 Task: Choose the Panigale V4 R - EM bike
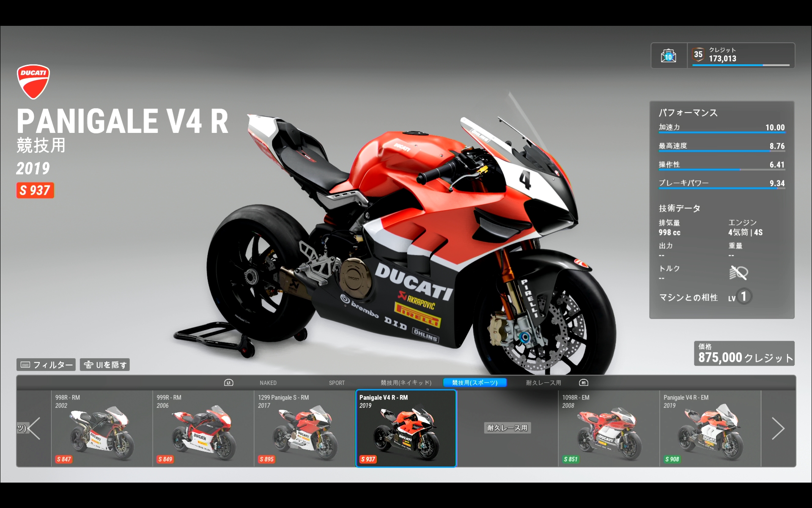click(710, 428)
